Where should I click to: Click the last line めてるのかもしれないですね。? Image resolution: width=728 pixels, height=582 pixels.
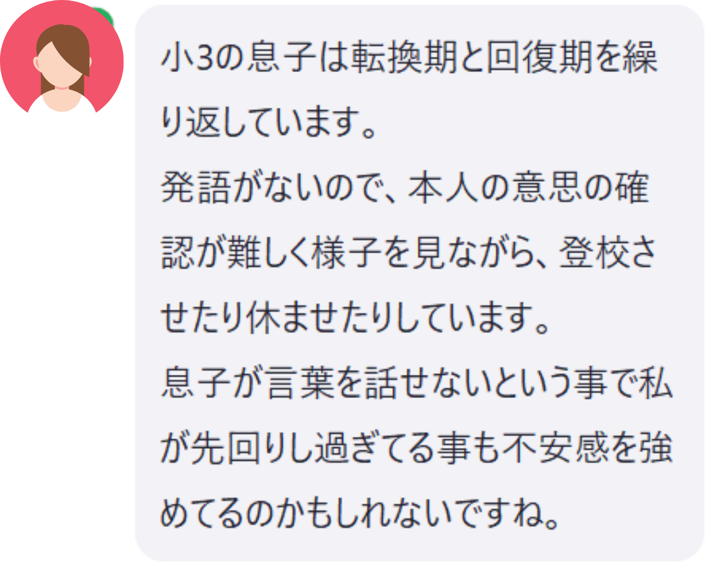point(360,512)
